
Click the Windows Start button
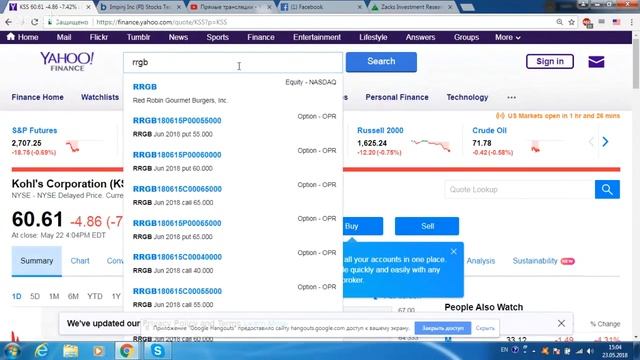coord(12,351)
